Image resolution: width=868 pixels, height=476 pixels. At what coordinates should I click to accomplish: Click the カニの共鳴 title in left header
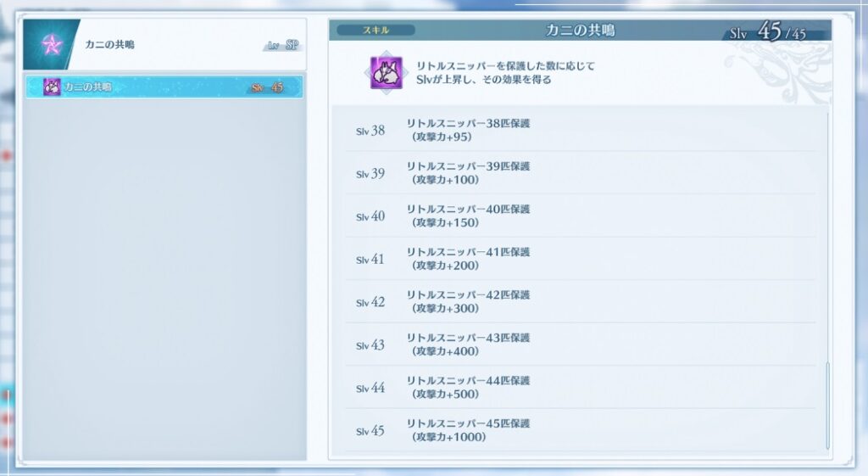tap(109, 45)
